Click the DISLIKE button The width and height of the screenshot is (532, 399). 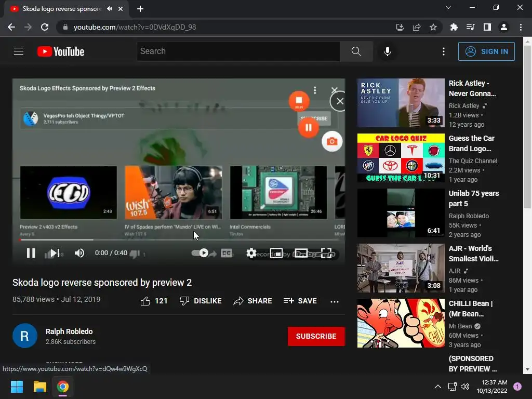click(x=201, y=301)
